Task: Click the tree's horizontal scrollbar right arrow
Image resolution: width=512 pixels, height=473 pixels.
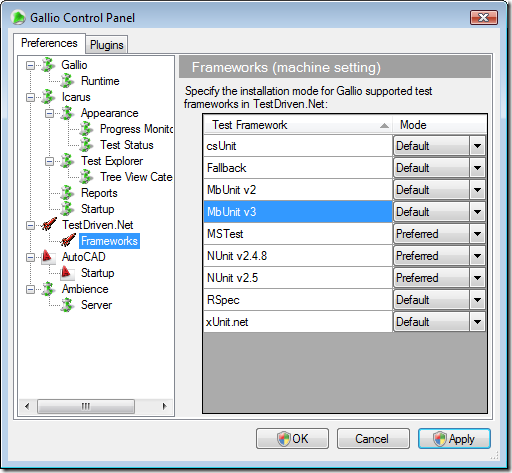Action: click(x=164, y=406)
